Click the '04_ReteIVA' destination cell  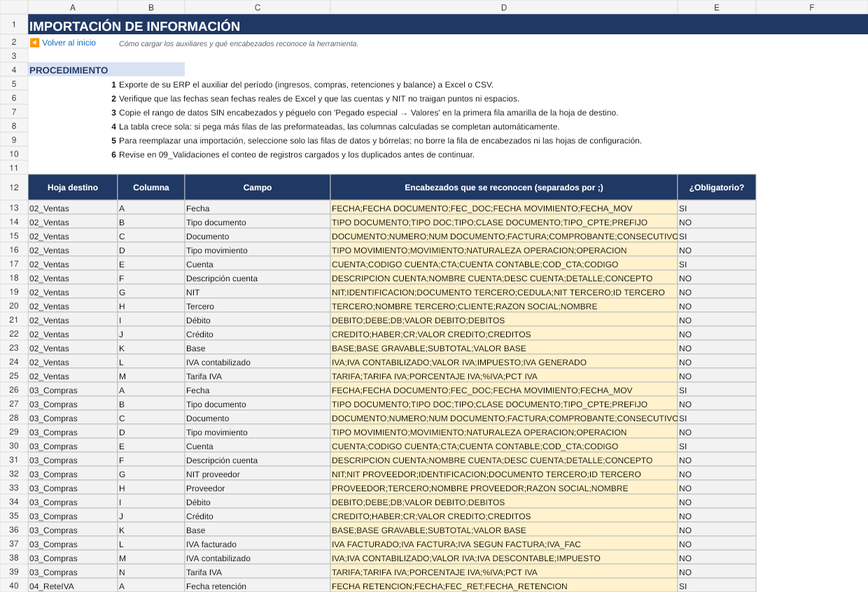(73, 586)
